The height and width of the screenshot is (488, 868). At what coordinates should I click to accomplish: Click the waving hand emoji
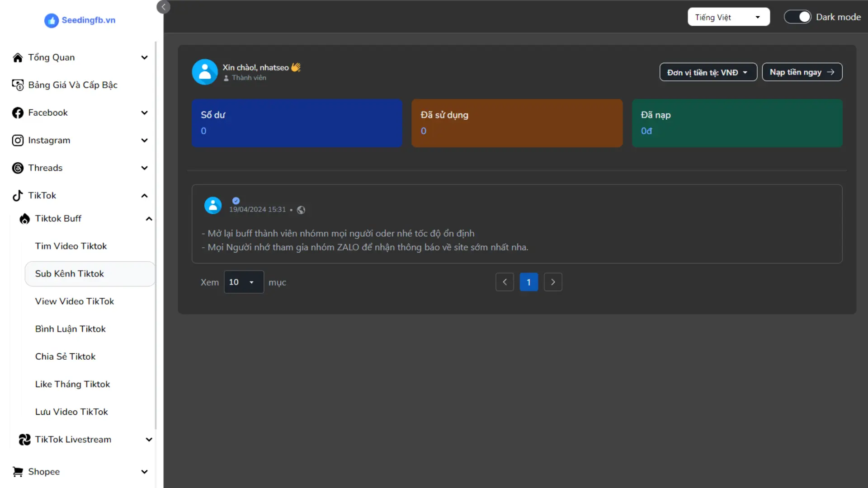click(296, 67)
